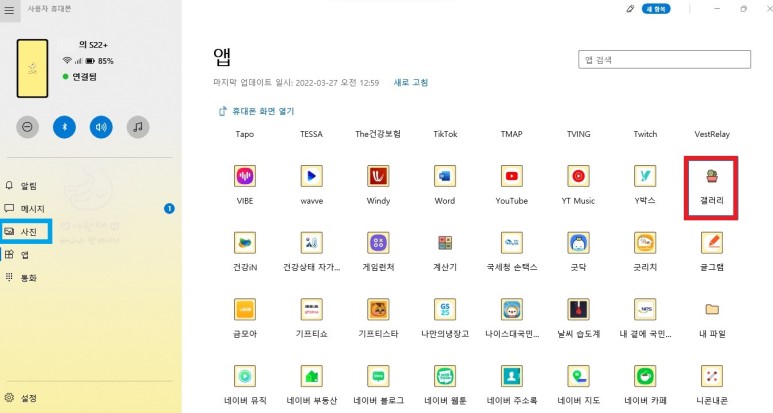Toggle the do not disturb button
This screenshot has height=413, width=773.
pos(28,127)
